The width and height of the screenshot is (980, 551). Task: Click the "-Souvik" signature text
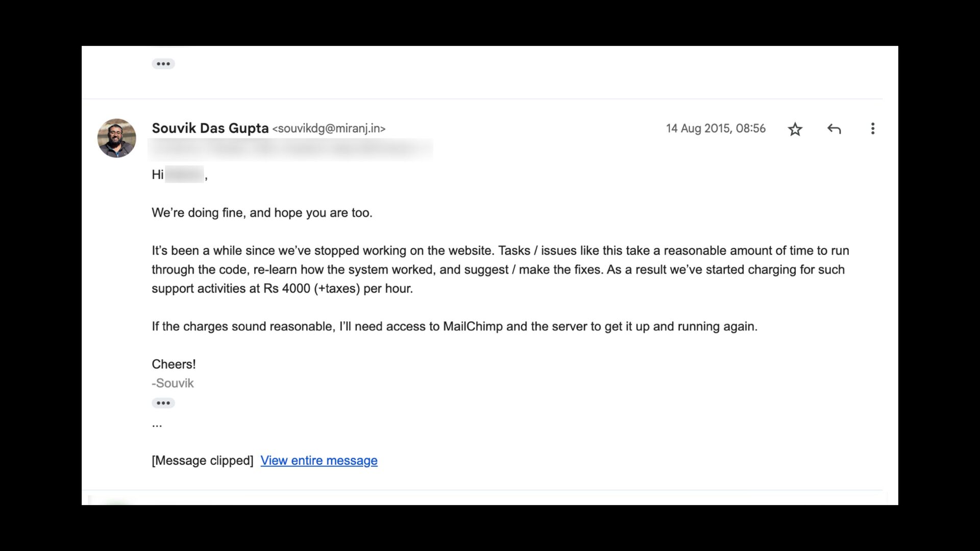tap(173, 383)
